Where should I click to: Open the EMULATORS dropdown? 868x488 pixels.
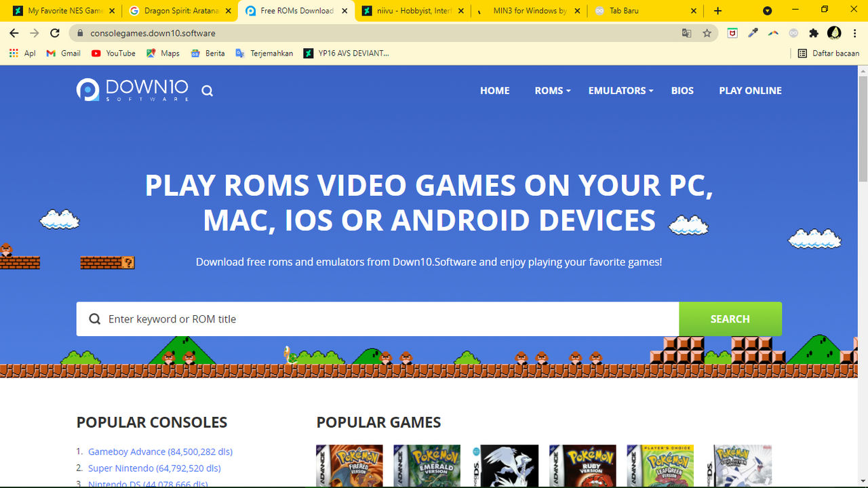point(617,90)
